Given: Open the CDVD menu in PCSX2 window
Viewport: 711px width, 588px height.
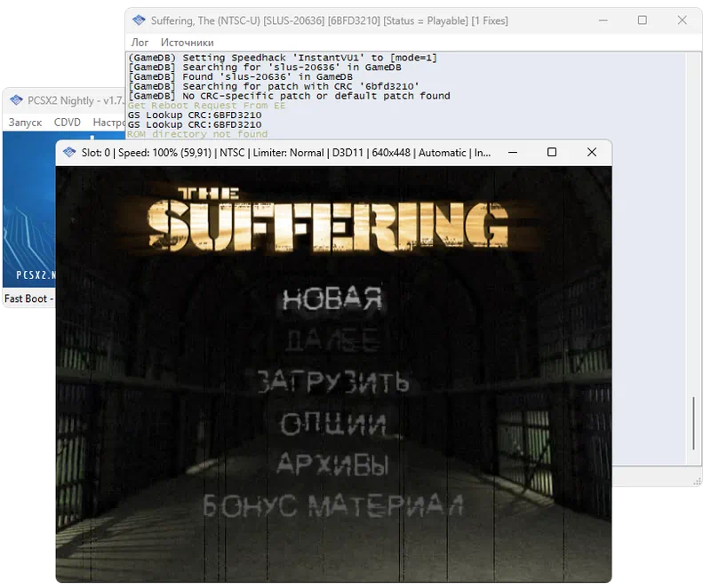Looking at the screenshot, I should pos(68,123).
